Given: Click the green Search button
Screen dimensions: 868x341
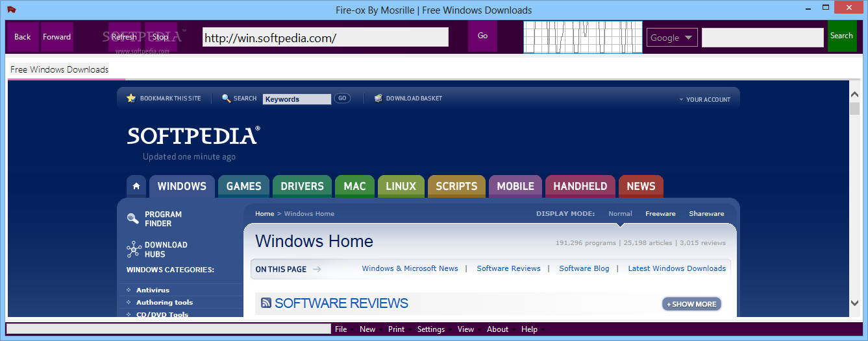Looking at the screenshot, I should pyautogui.click(x=841, y=36).
